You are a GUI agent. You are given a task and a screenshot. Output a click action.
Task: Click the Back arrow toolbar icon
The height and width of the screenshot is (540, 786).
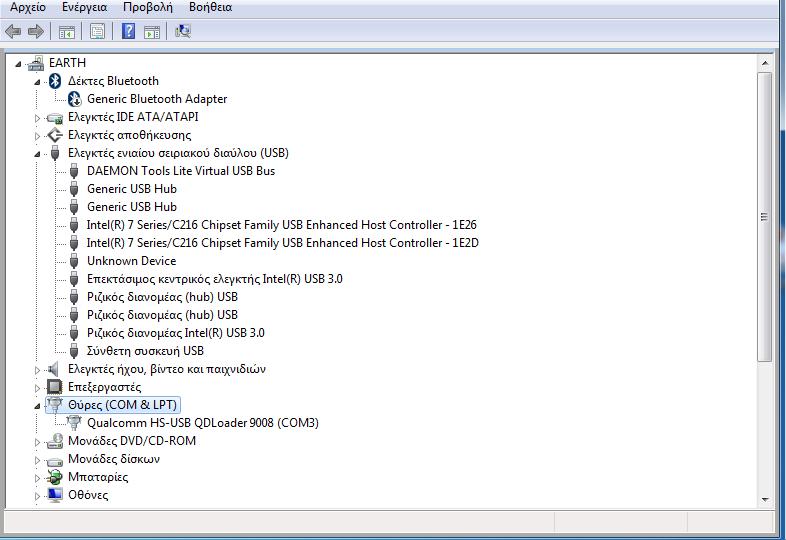13,31
